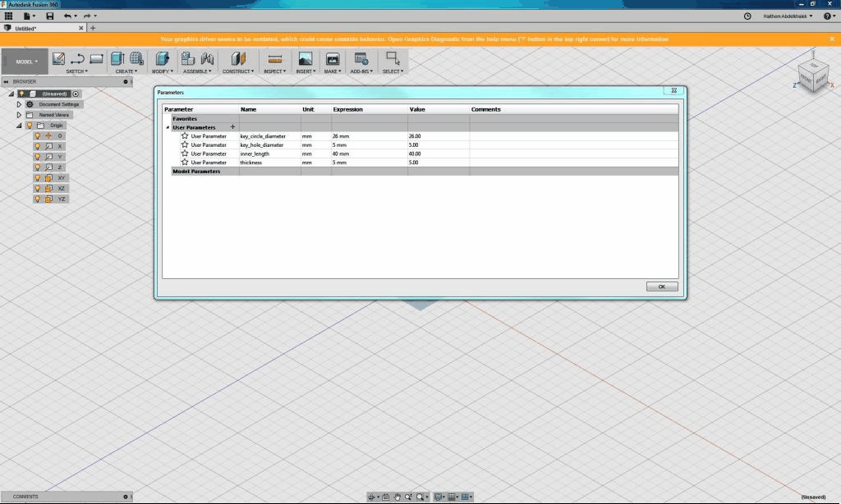Favorite the inner_length parameter star
This screenshot has width=841, height=504.
(185, 153)
